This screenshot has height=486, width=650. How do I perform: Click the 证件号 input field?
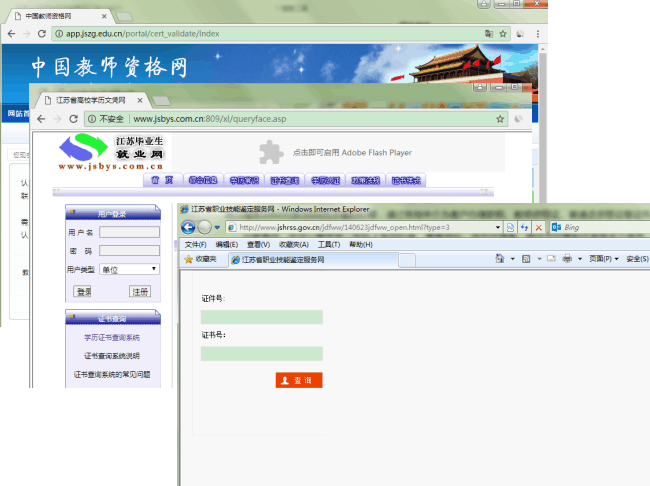(x=262, y=317)
